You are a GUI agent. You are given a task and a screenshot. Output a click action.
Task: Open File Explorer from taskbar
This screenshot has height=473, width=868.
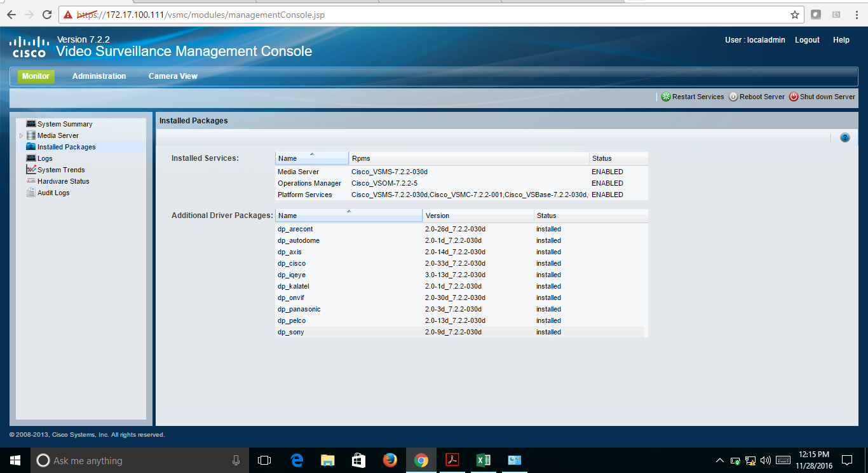[x=327, y=460]
